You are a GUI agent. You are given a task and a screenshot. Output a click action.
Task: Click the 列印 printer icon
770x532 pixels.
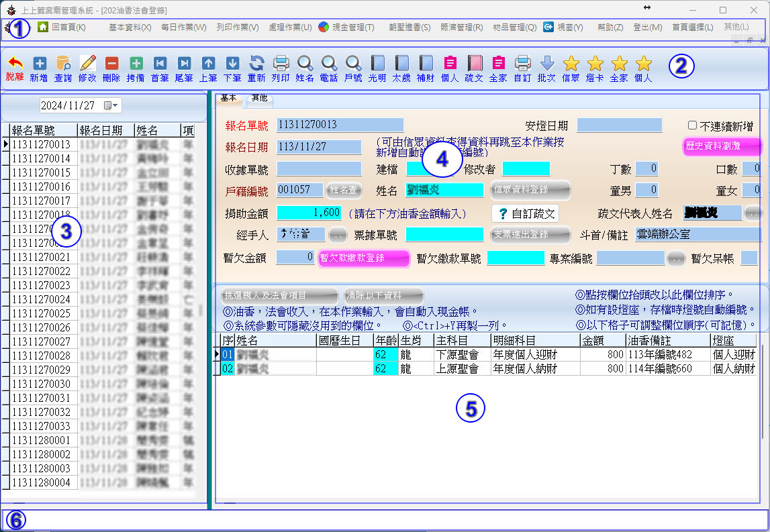pyautogui.click(x=281, y=64)
